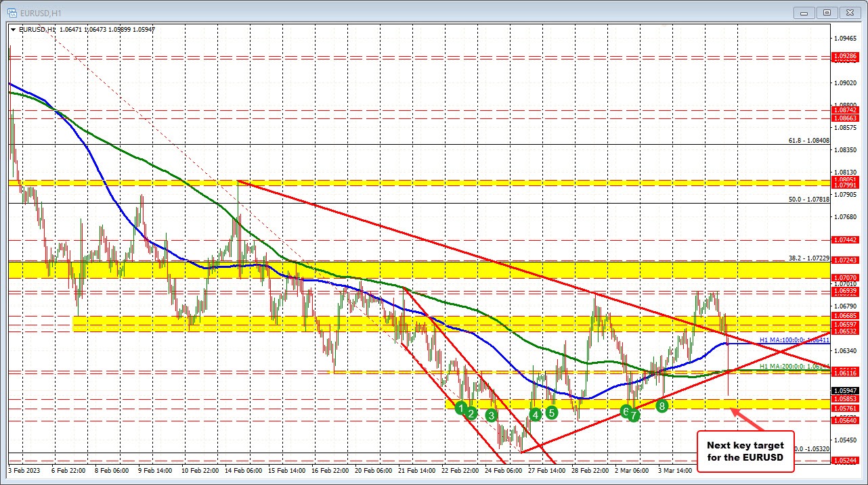Select the 1.05853 red price level label

point(846,399)
